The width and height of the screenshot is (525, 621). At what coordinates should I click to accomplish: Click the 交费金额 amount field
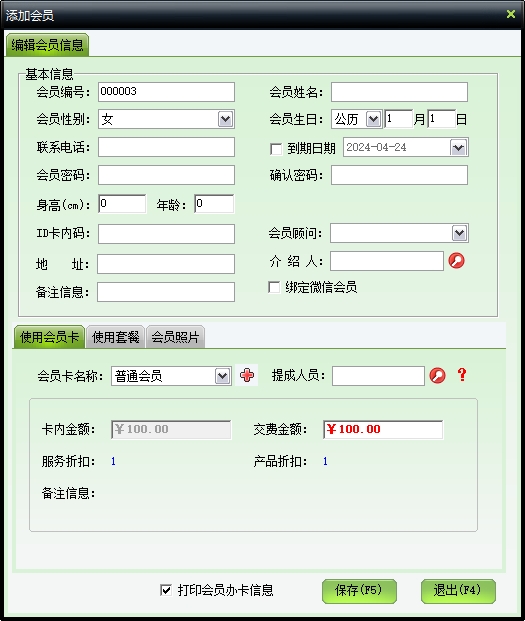(x=383, y=429)
